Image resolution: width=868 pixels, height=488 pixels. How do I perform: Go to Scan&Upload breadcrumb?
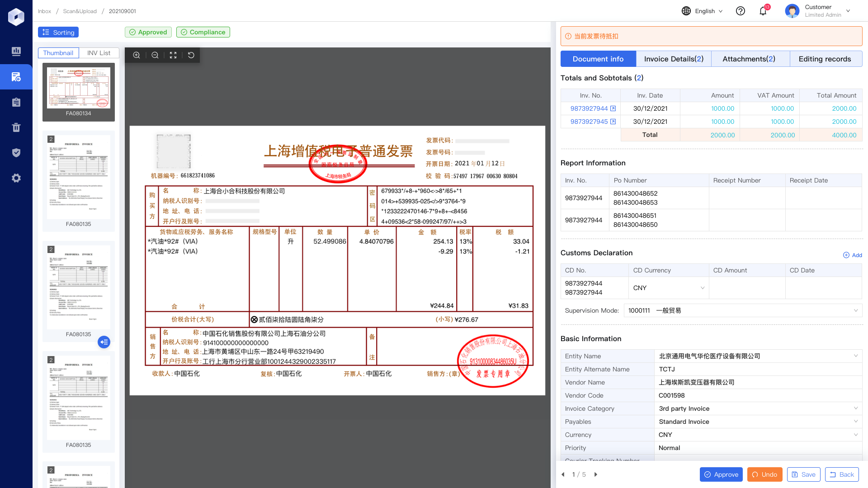pyautogui.click(x=80, y=11)
